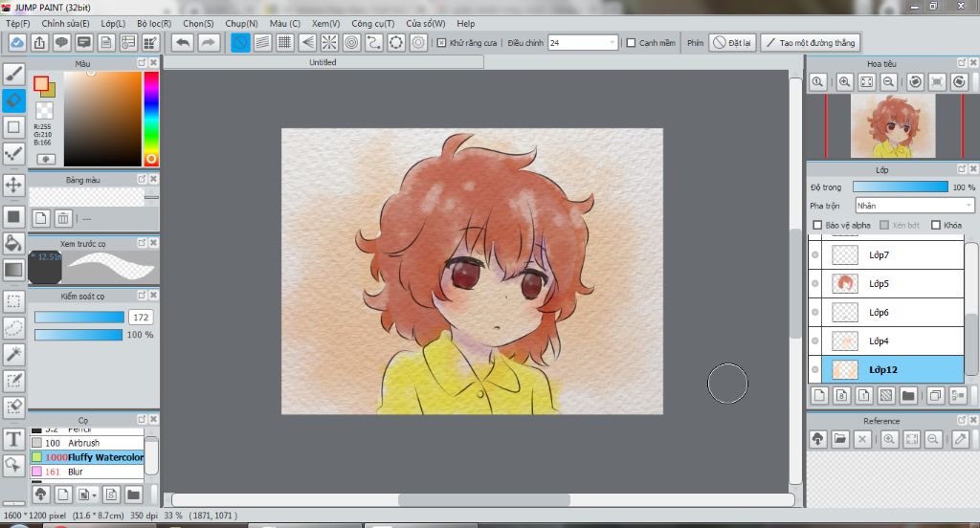
Task: Open the Tệp(F) menu
Action: (x=18, y=23)
